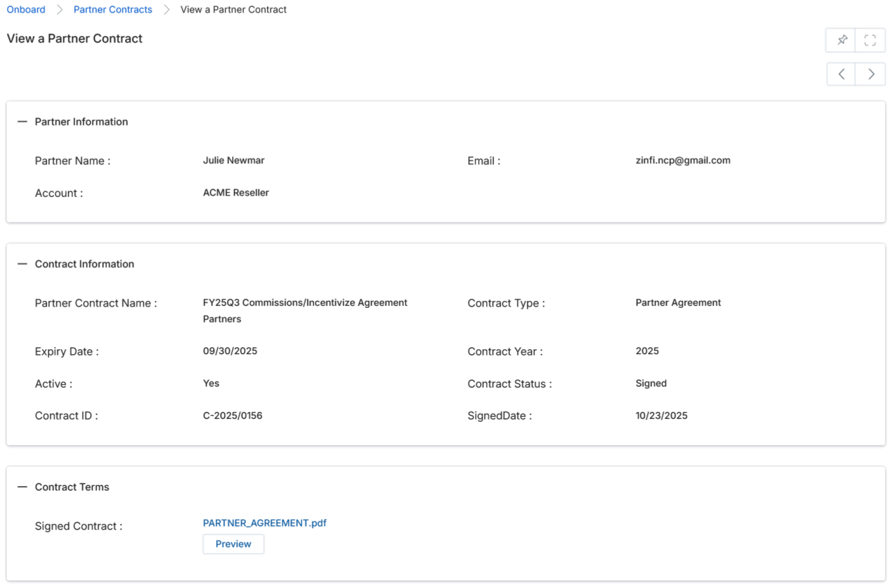This screenshot has width=891, height=588.
Task: Click the SignedDate label
Action: [500, 416]
